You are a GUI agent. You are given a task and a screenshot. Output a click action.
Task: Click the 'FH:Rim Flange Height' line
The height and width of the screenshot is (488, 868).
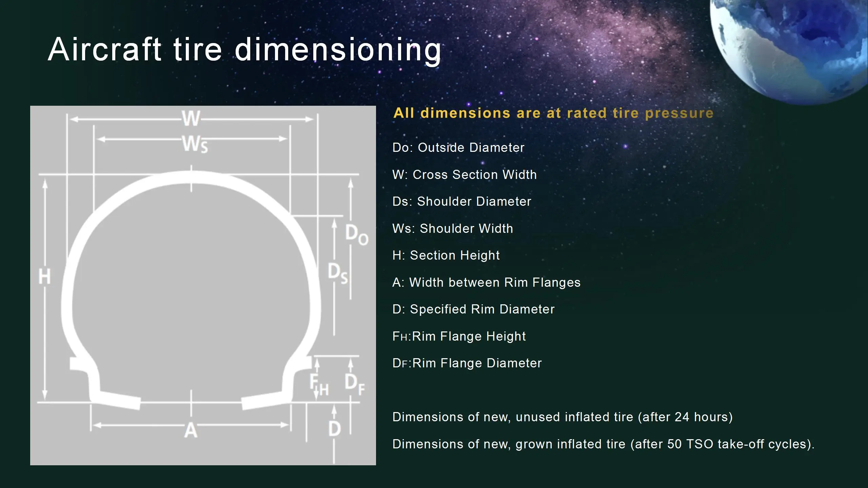(x=459, y=337)
